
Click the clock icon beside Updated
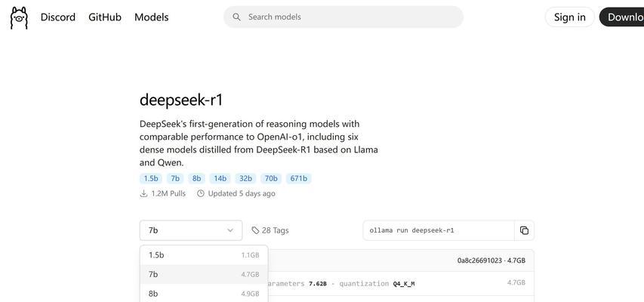pyautogui.click(x=200, y=193)
